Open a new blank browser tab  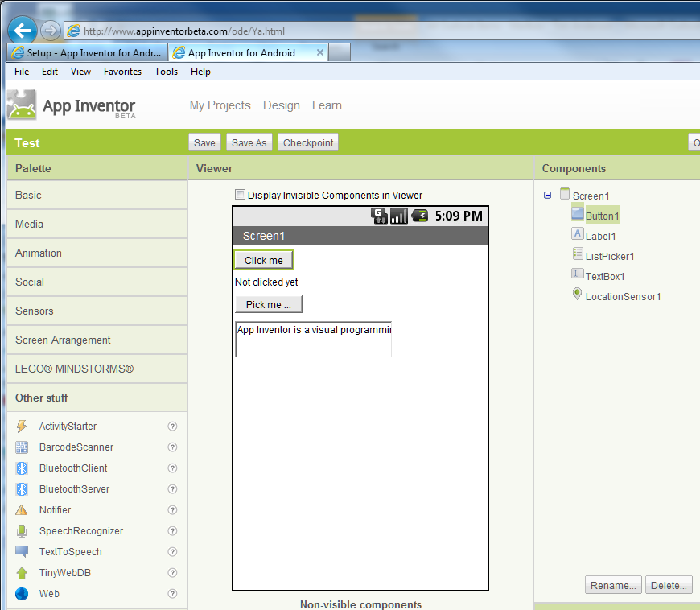(340, 52)
